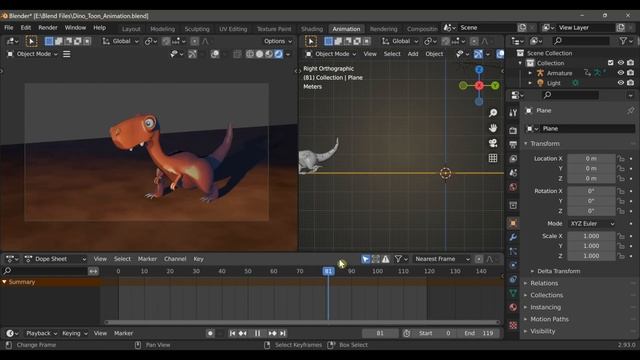
Task: Open the Add menu in right viewport
Action: [413, 54]
